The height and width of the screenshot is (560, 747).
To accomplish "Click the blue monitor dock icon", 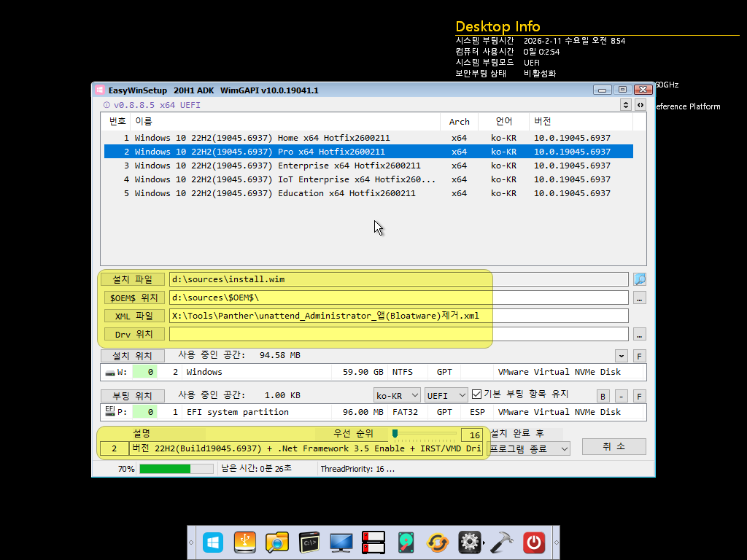I will [341, 542].
